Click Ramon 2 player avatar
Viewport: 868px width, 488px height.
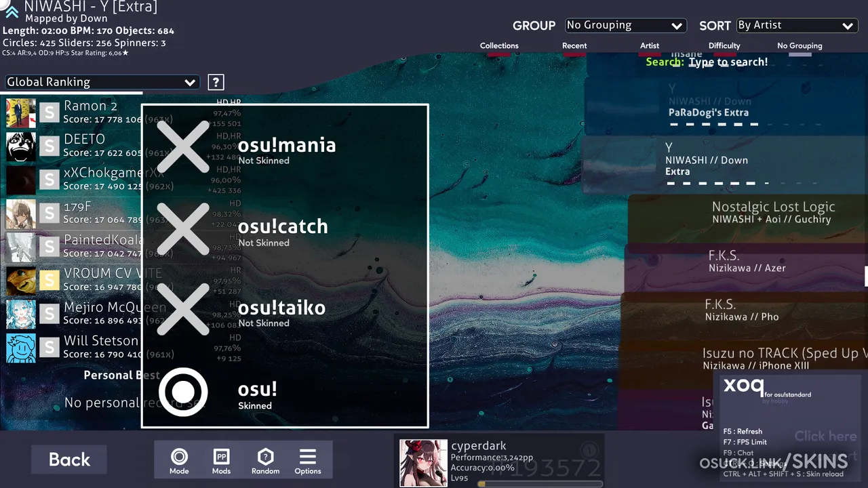[x=21, y=113]
